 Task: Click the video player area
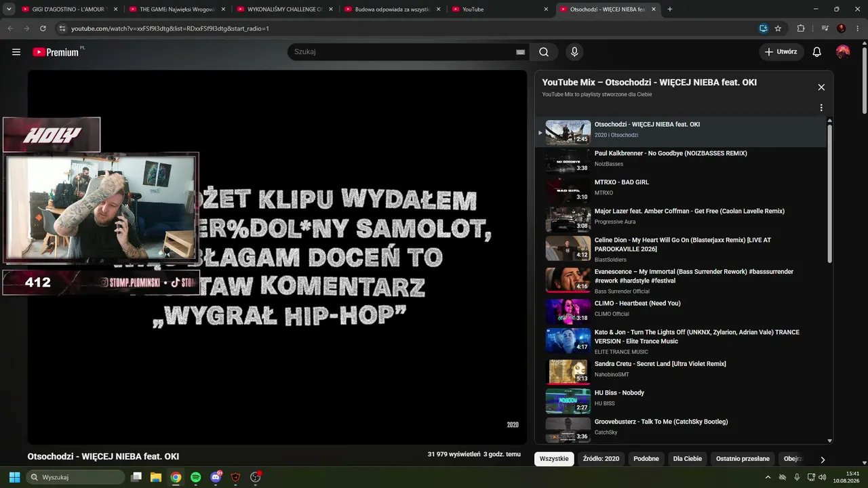click(277, 258)
